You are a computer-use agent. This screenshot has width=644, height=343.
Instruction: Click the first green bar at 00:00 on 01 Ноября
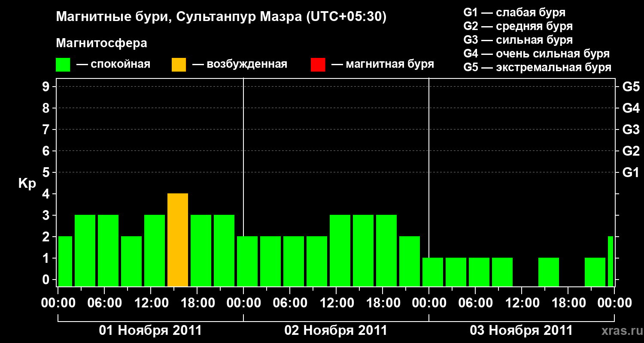click(x=65, y=262)
